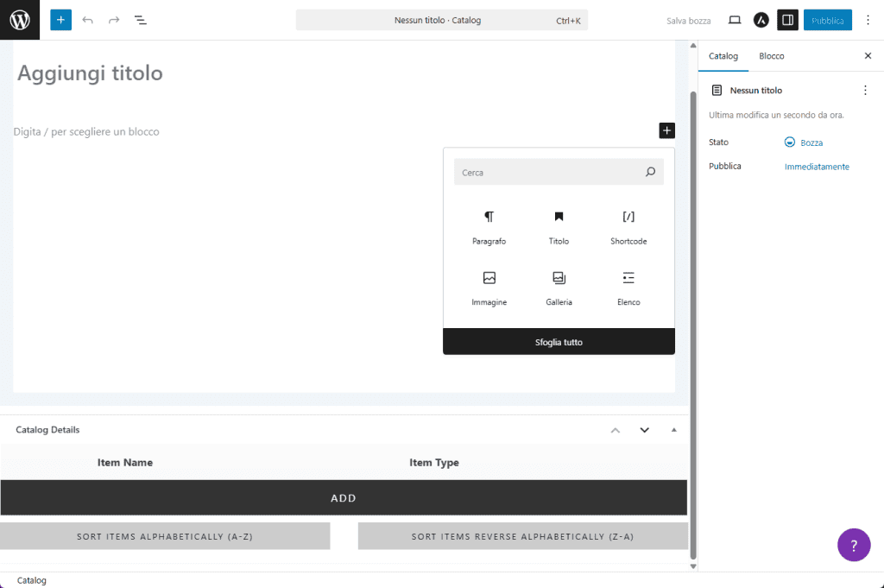Collapse the Catalog Details panel
Viewport: 884px width, 588px height.
pyautogui.click(x=674, y=430)
